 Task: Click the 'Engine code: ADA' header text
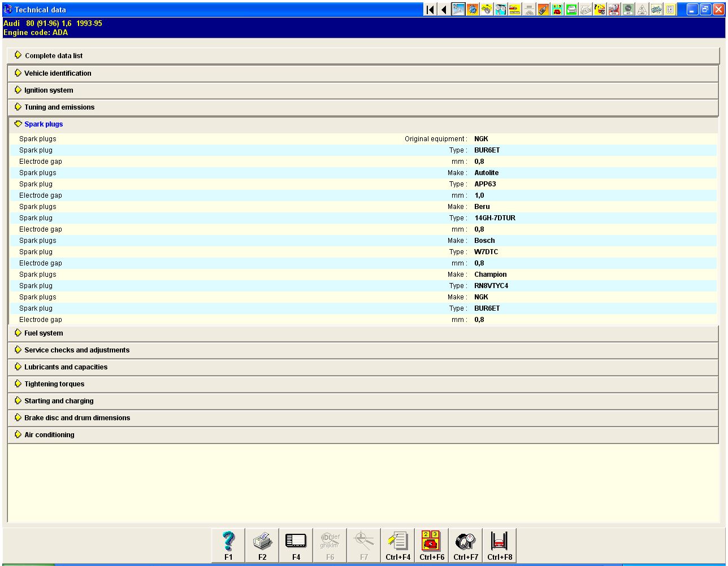36,33
